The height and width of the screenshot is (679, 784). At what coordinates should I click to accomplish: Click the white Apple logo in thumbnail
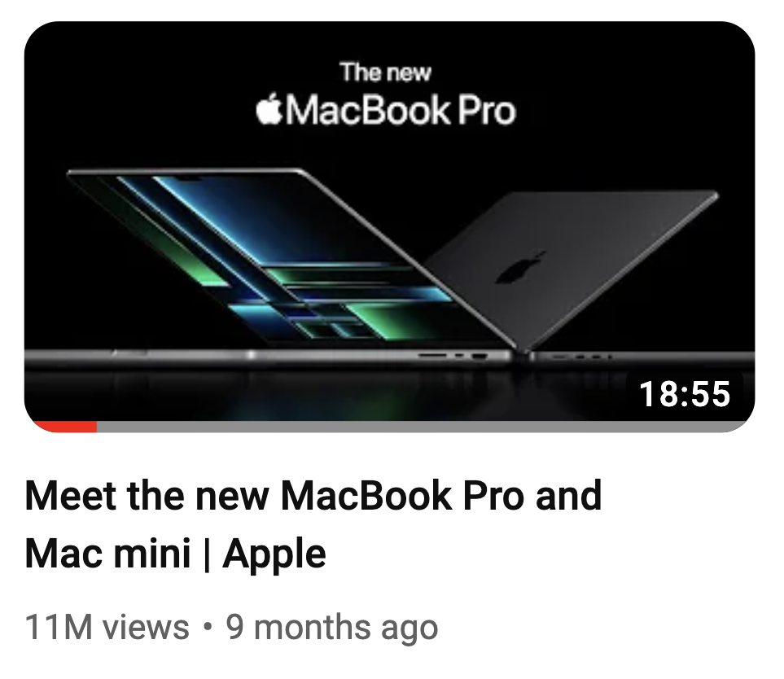269,111
